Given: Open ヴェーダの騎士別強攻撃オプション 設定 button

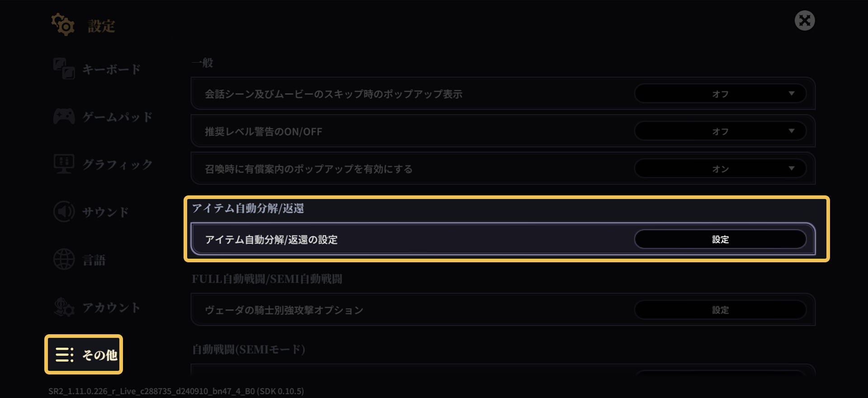Looking at the screenshot, I should click(720, 310).
